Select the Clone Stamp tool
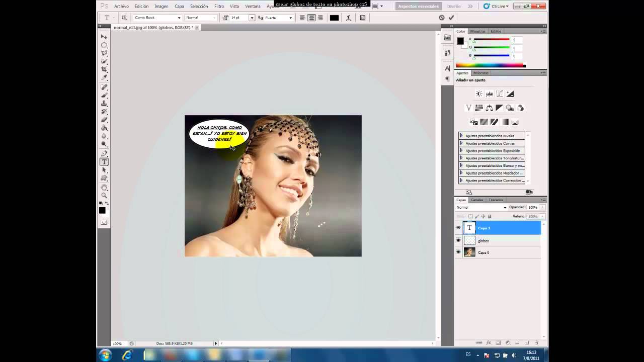The height and width of the screenshot is (362, 644). click(104, 103)
